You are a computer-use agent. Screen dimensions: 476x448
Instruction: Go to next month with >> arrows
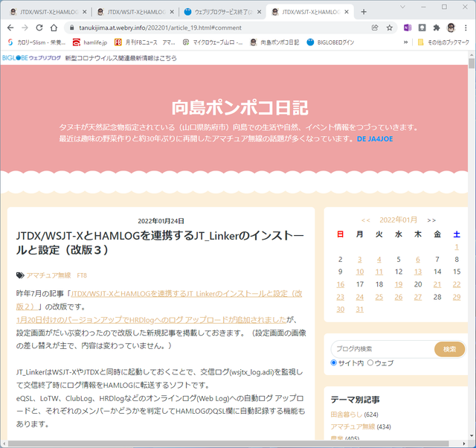[431, 220]
